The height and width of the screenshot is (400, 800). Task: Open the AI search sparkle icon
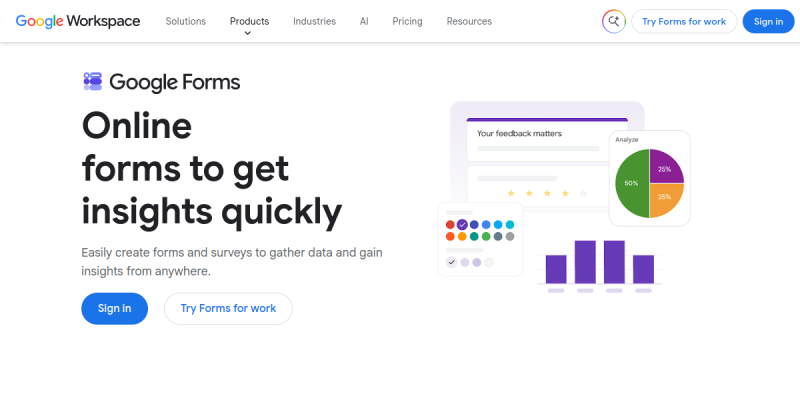click(614, 21)
